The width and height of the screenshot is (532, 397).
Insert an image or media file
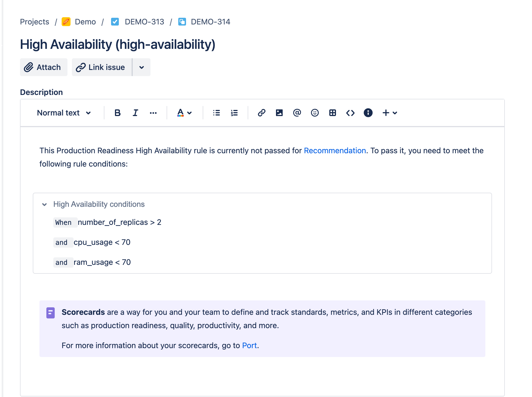coord(279,113)
